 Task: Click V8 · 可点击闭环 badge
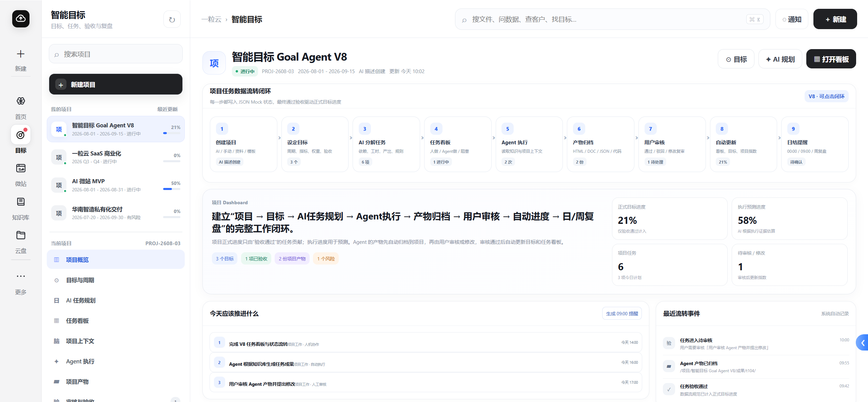(x=826, y=96)
